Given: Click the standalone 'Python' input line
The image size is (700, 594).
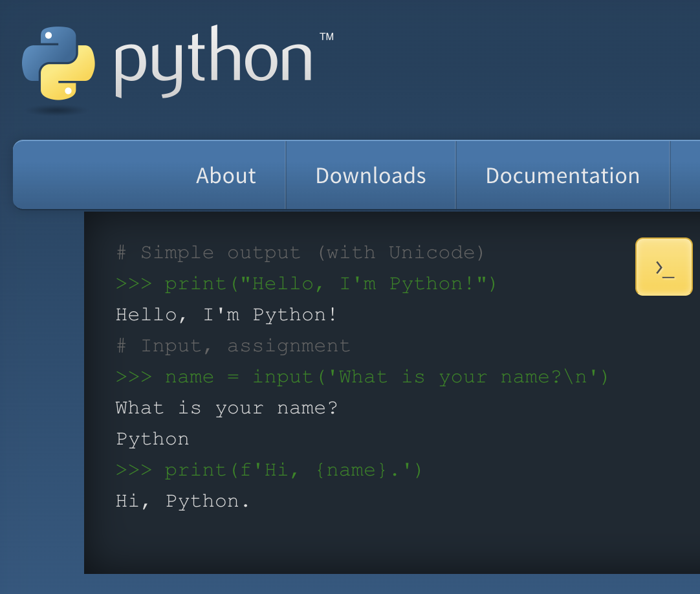Looking at the screenshot, I should coord(152,439).
